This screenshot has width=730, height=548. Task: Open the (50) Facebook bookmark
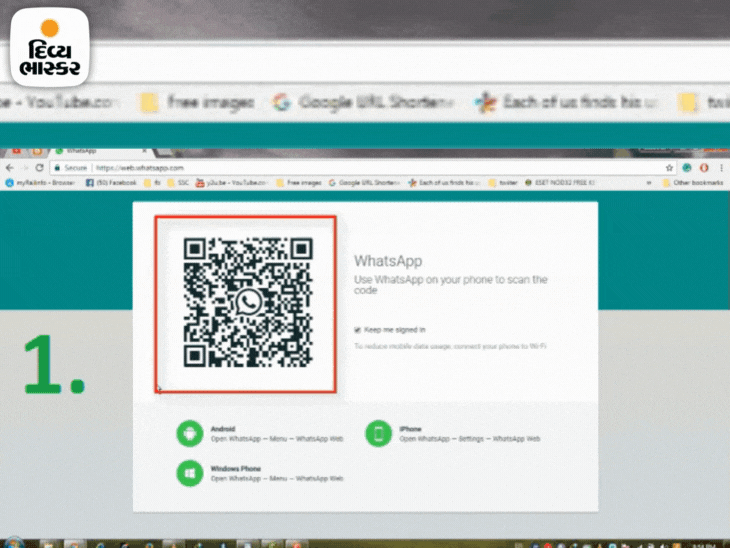tap(111, 183)
